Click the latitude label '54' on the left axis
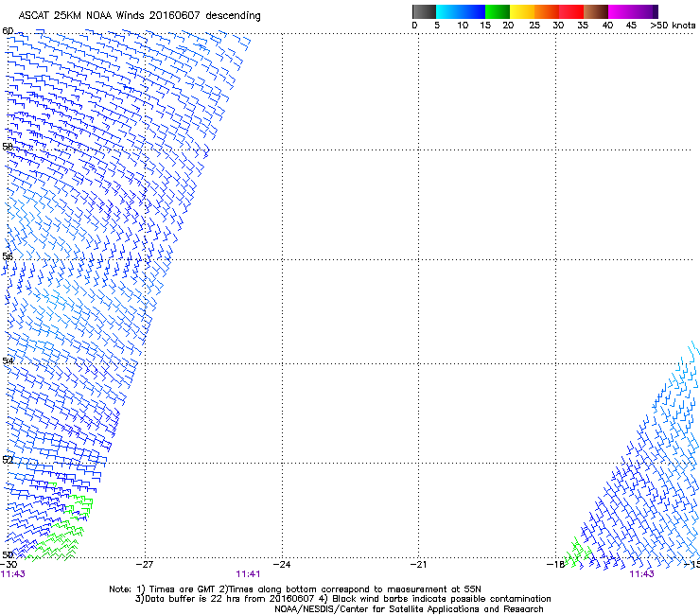 pyautogui.click(x=8, y=360)
